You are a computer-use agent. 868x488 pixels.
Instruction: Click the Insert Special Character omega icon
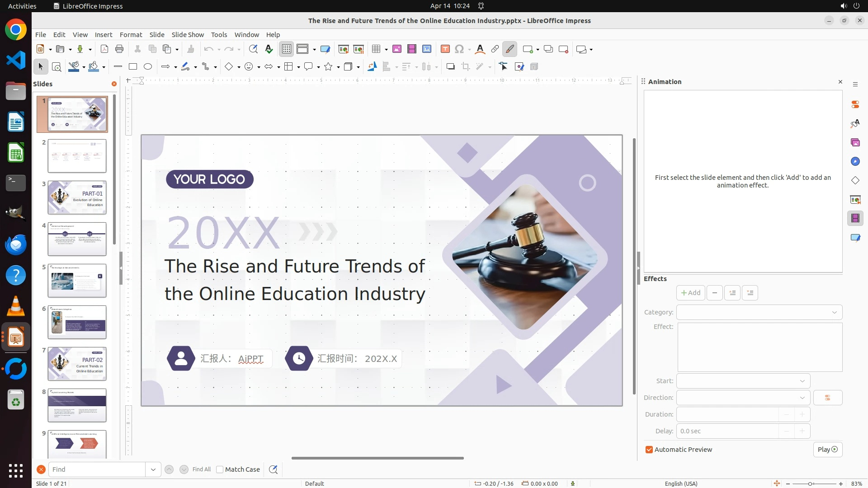pos(459,49)
